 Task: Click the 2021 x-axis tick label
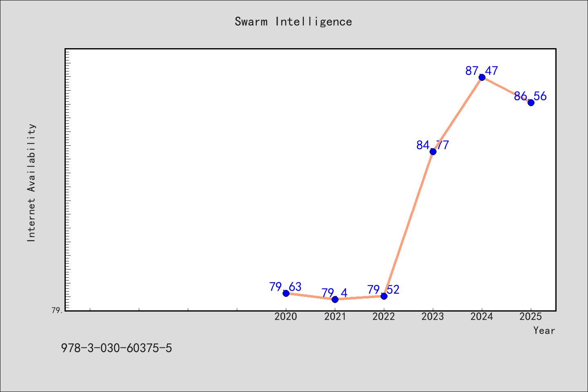coord(335,316)
